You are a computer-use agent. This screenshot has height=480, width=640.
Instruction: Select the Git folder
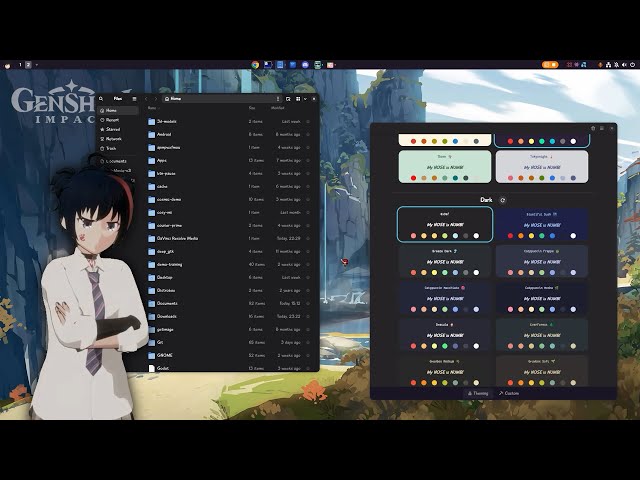(231, 342)
